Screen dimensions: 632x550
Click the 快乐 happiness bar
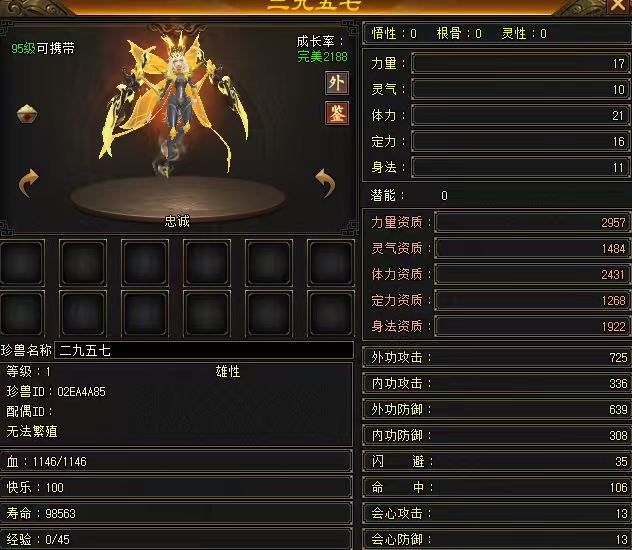[177, 488]
